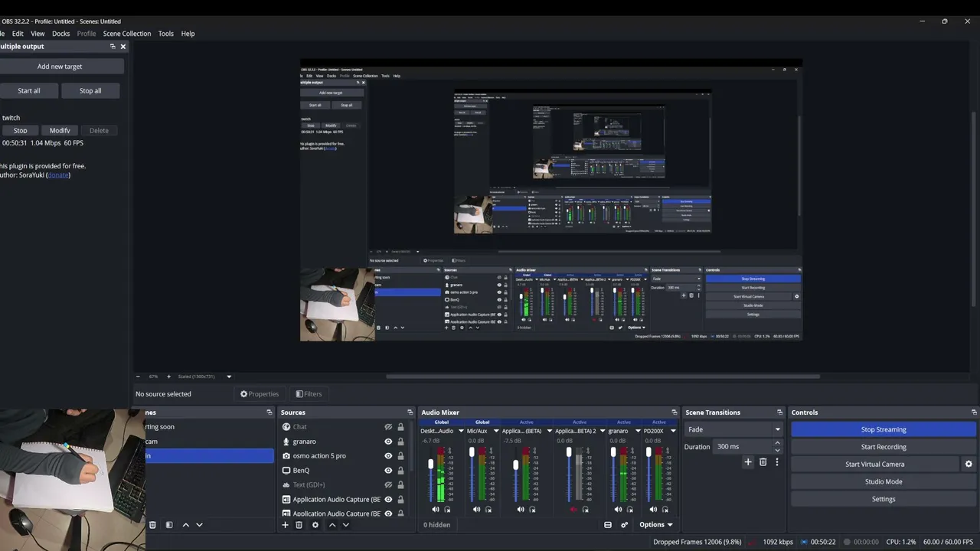
Task: Expand the audio mixer Options menu
Action: coord(655,525)
